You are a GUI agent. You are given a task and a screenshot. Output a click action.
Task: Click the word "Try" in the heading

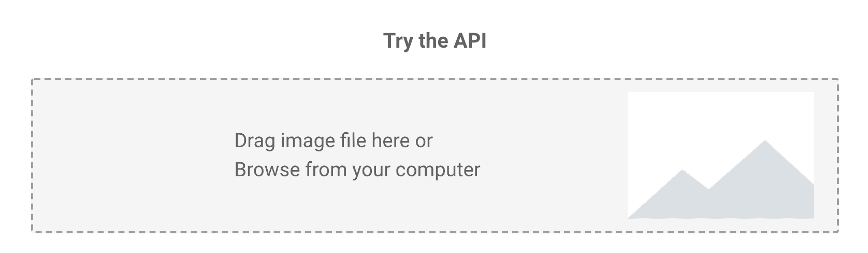point(397,41)
